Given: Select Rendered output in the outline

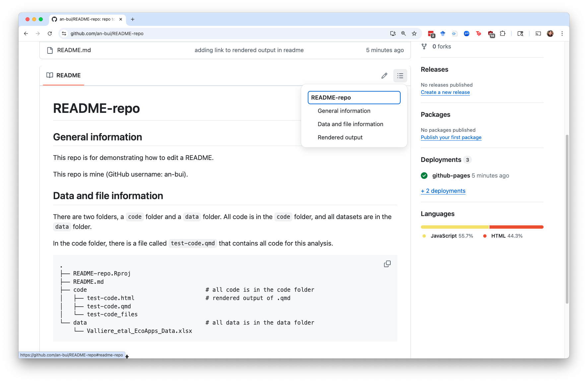Looking at the screenshot, I should (340, 137).
